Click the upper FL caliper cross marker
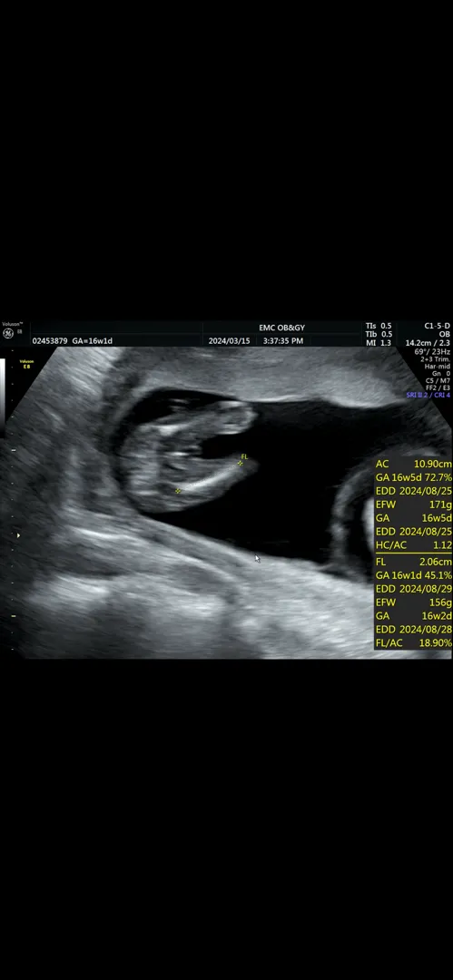Screen dimensions: 453x980 point(240,463)
